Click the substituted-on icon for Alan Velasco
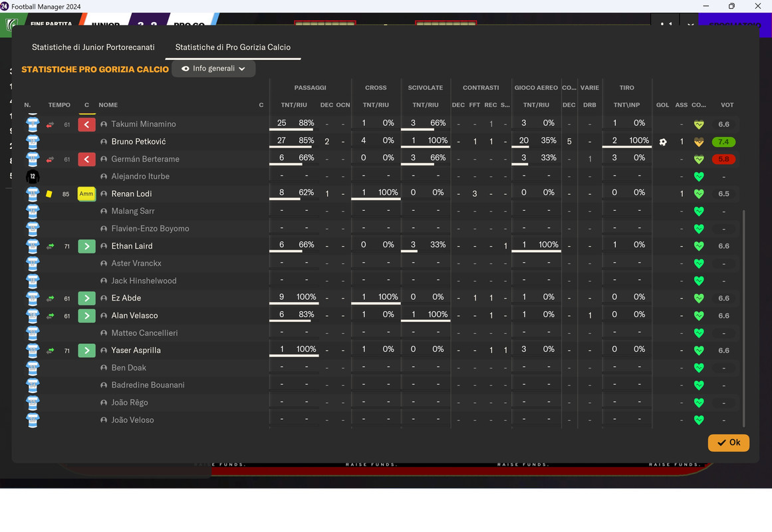The width and height of the screenshot is (772, 532). (x=86, y=316)
